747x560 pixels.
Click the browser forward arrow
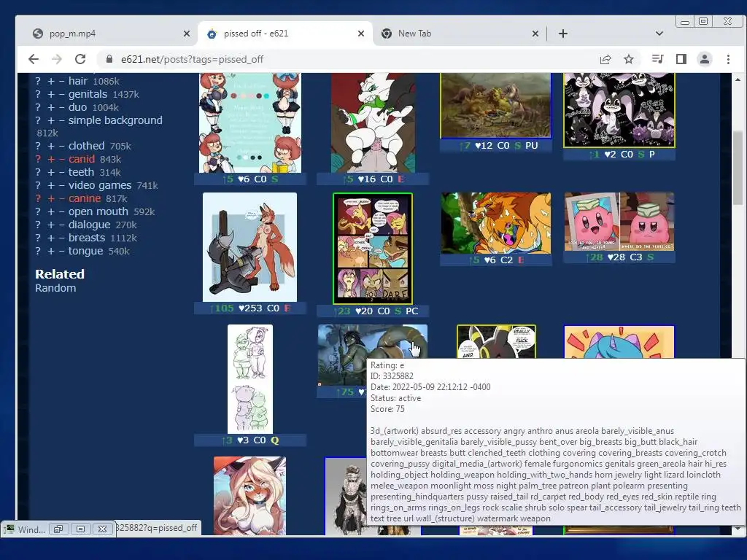pyautogui.click(x=57, y=59)
